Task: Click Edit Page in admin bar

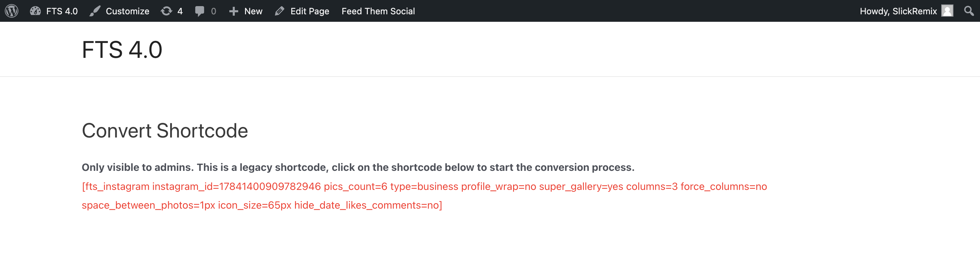Action: pyautogui.click(x=302, y=11)
